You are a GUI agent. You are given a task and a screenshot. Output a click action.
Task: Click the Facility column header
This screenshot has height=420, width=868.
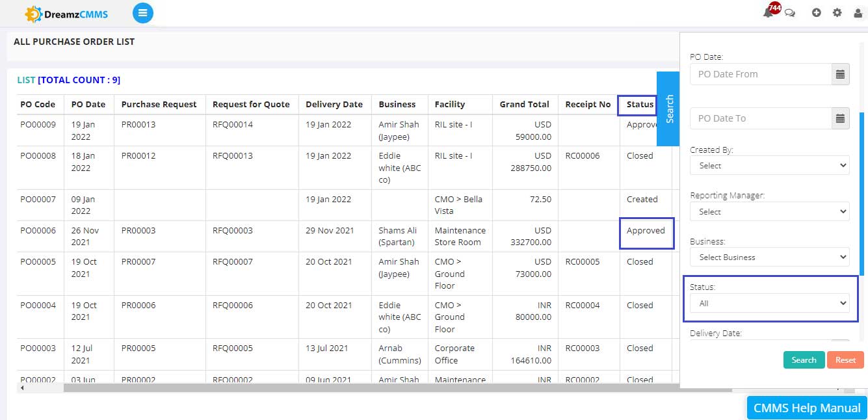(x=450, y=104)
